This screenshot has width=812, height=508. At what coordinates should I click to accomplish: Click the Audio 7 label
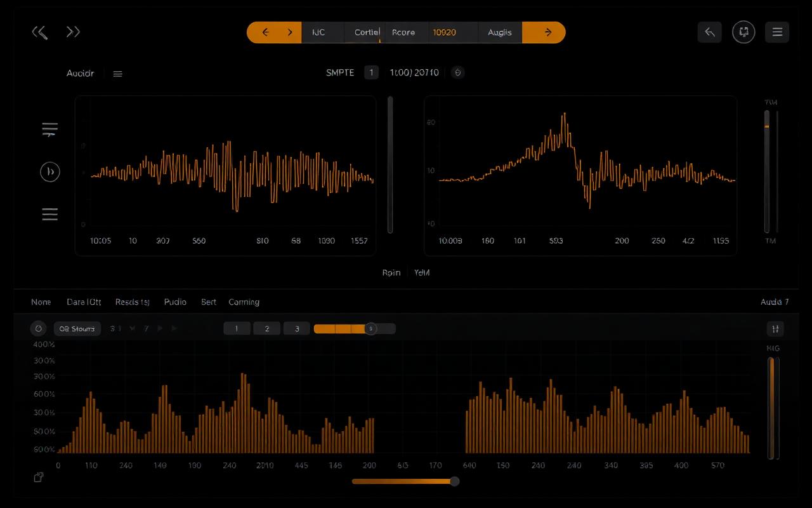(775, 302)
